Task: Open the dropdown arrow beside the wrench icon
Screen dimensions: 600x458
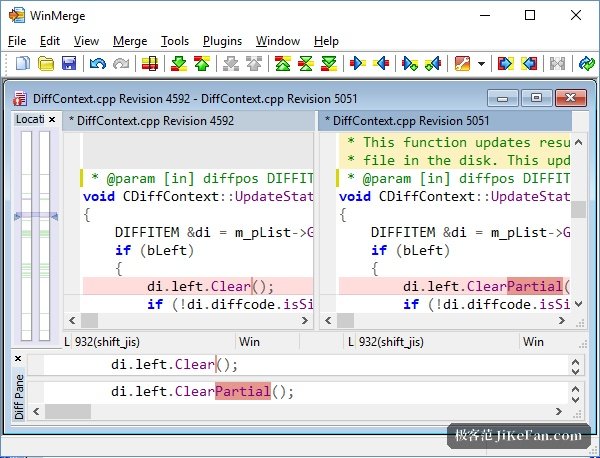Action: 481,64
